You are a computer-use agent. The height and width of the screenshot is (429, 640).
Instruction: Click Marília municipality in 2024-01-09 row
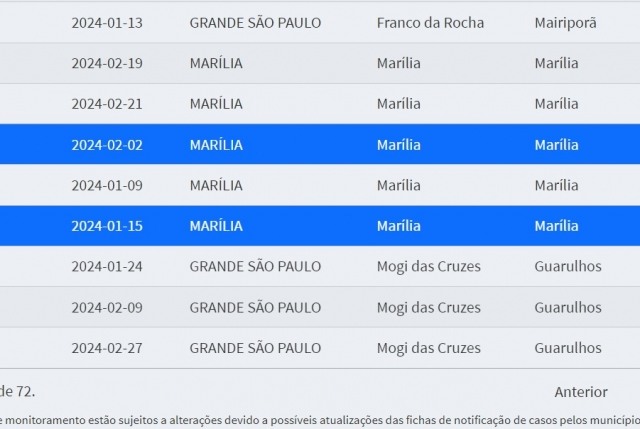(556, 185)
